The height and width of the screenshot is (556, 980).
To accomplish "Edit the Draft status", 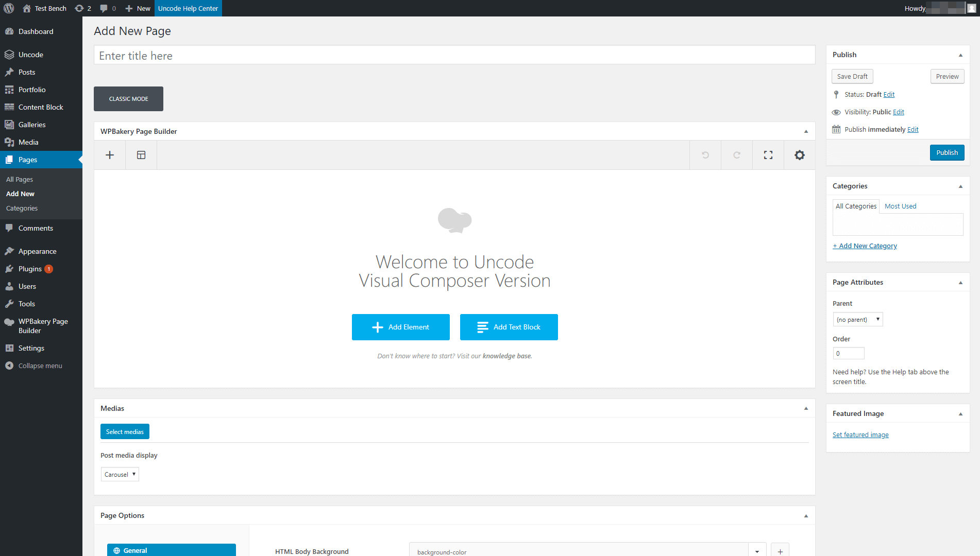I will (x=889, y=94).
